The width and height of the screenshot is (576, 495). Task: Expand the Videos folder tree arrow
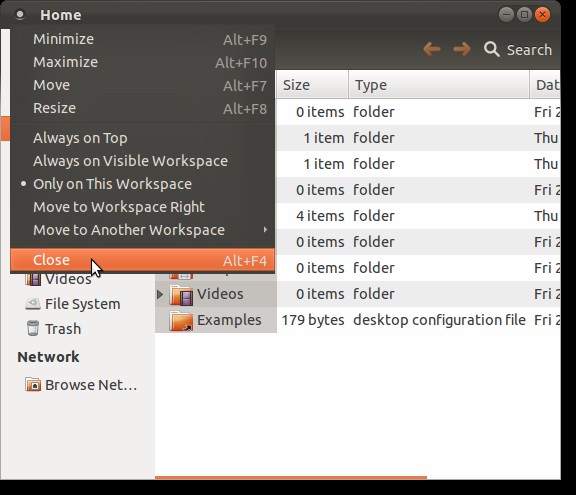pyautogui.click(x=160, y=294)
